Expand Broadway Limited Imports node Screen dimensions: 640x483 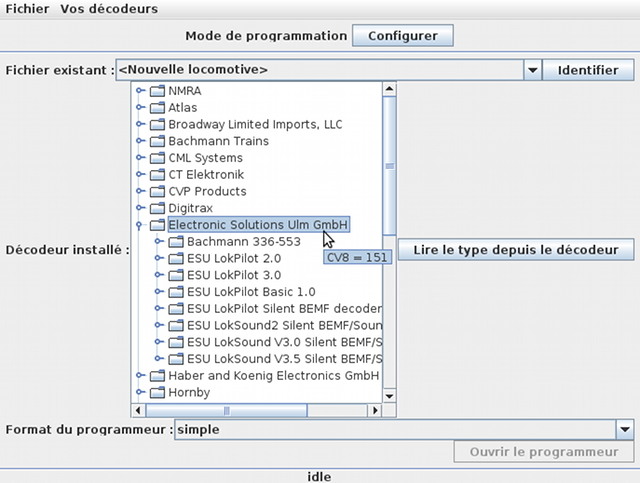click(140, 124)
